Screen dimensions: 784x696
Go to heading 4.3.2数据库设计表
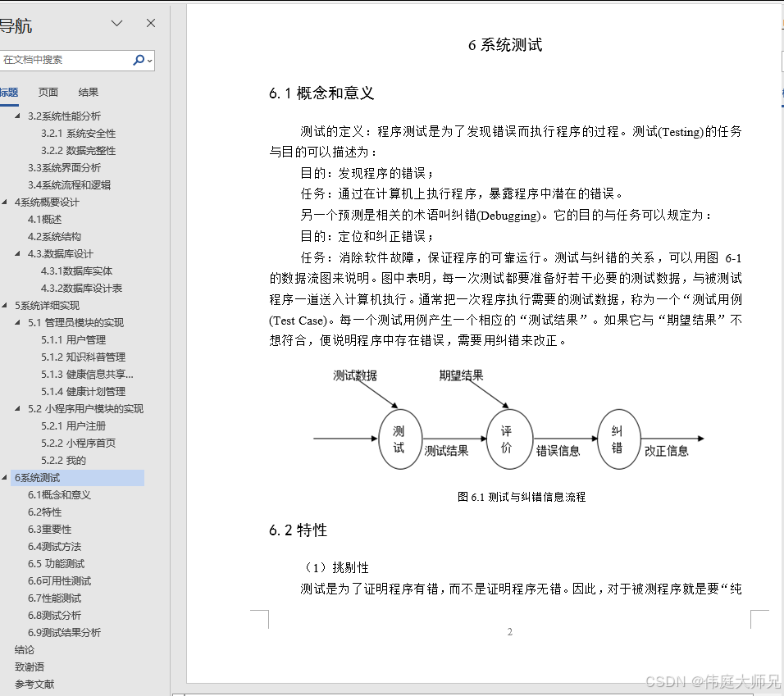[81, 289]
